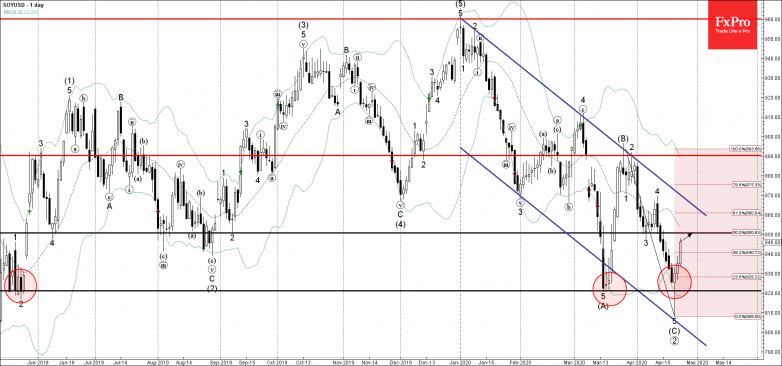Select the (C) wave label at the April low
This screenshot has height=366, width=782.
[x=674, y=331]
